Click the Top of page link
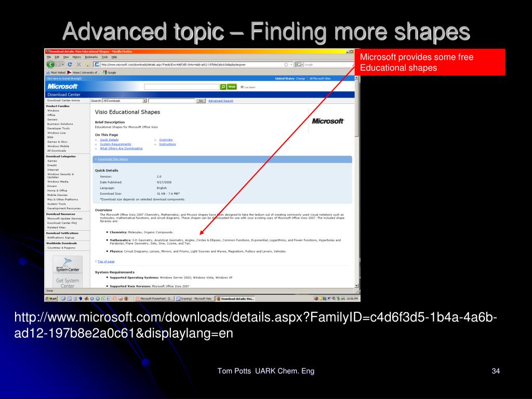Image resolution: width=532 pixels, height=399 pixels. click(x=106, y=262)
